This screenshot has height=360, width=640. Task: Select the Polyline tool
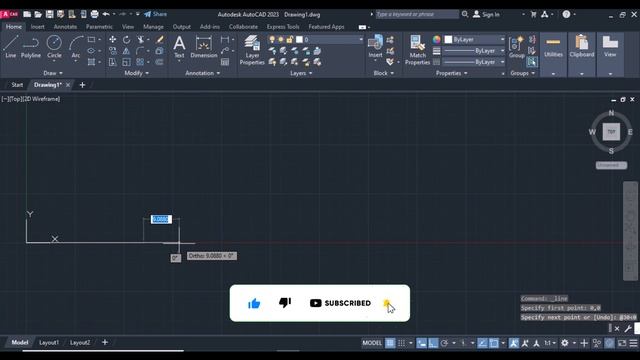click(31, 47)
